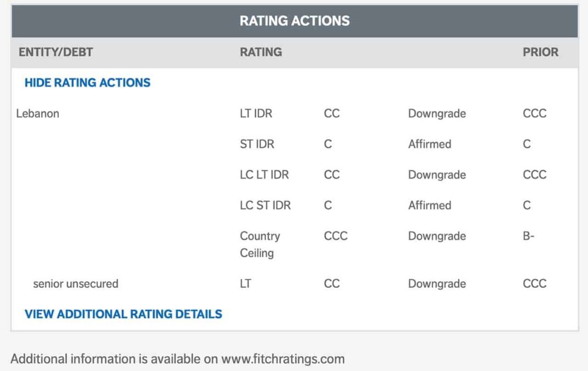Viewport: 588px width, 371px height.
Task: Click the Country Ceiling label
Action: (x=260, y=244)
